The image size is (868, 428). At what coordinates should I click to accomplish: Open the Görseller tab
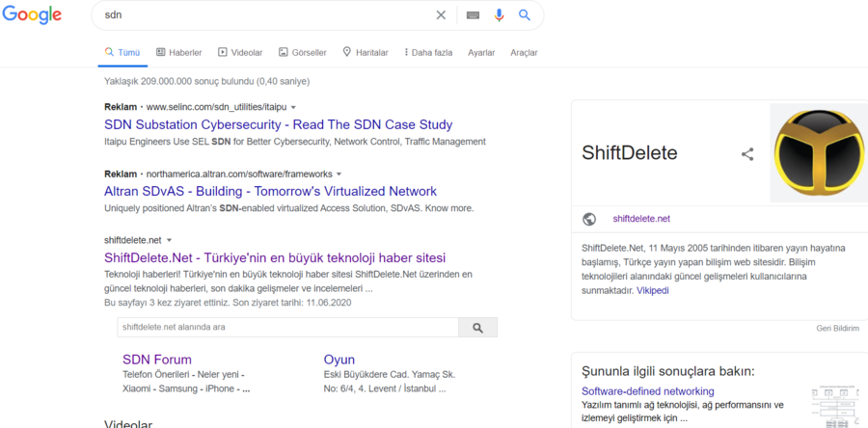302,52
